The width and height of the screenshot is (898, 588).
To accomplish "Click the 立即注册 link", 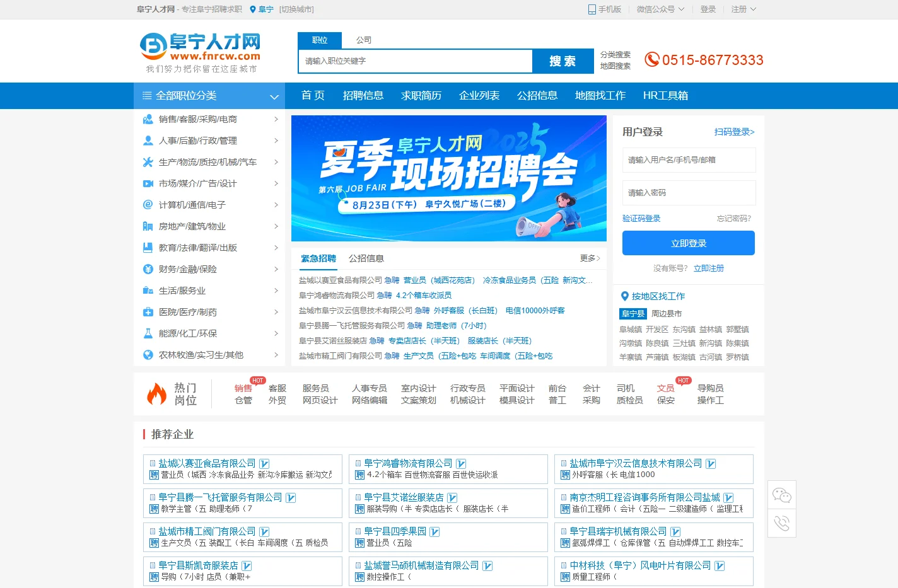I will click(709, 268).
